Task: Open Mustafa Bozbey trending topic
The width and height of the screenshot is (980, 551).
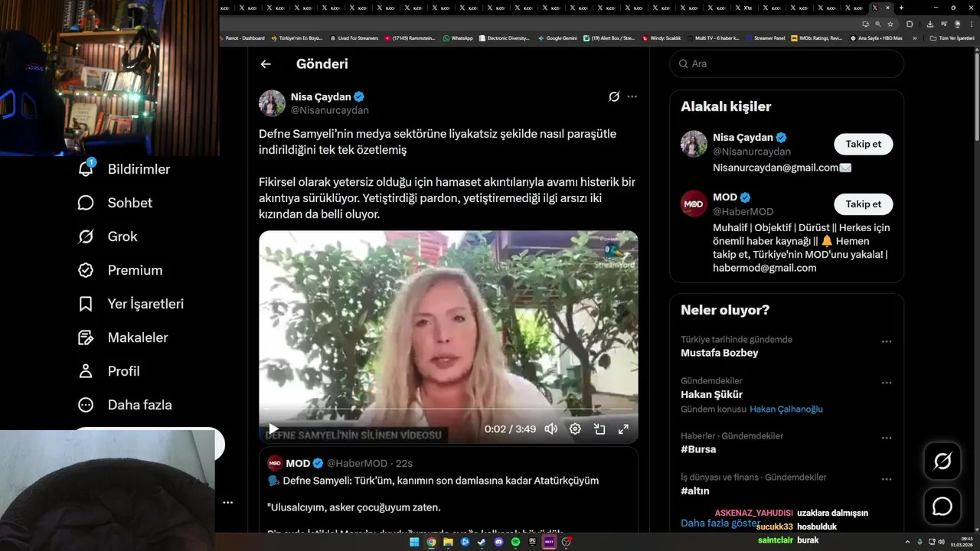Action: tap(719, 353)
